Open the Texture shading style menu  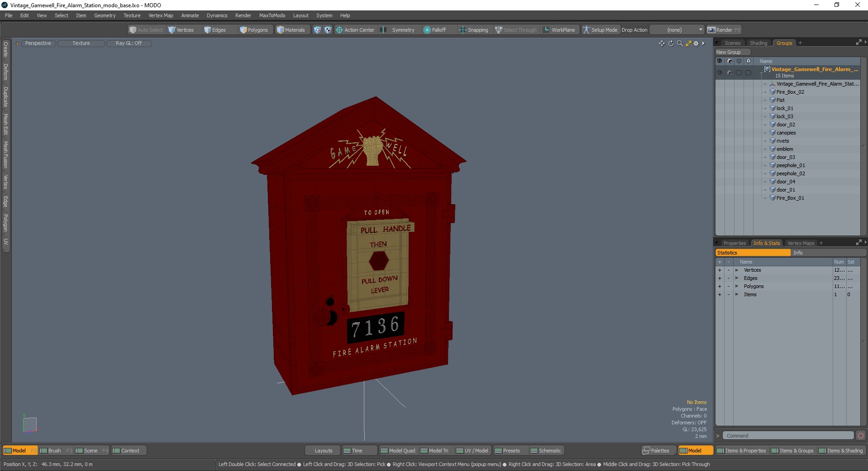point(81,43)
